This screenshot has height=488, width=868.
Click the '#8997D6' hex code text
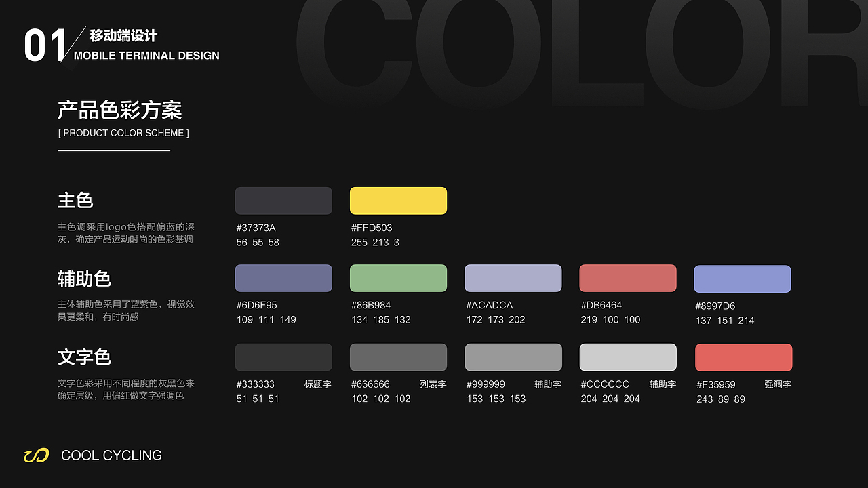(x=715, y=306)
